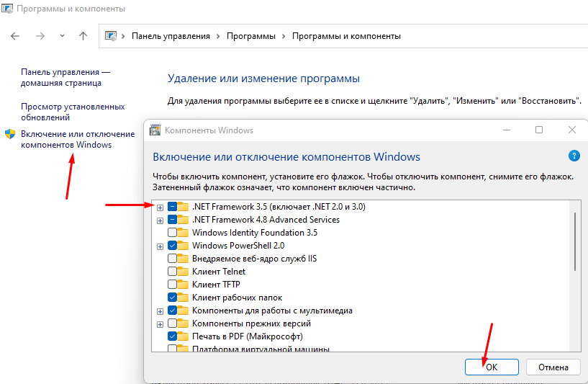
Task: Maximize the Компоненты Windows dialog
Action: 539,130
